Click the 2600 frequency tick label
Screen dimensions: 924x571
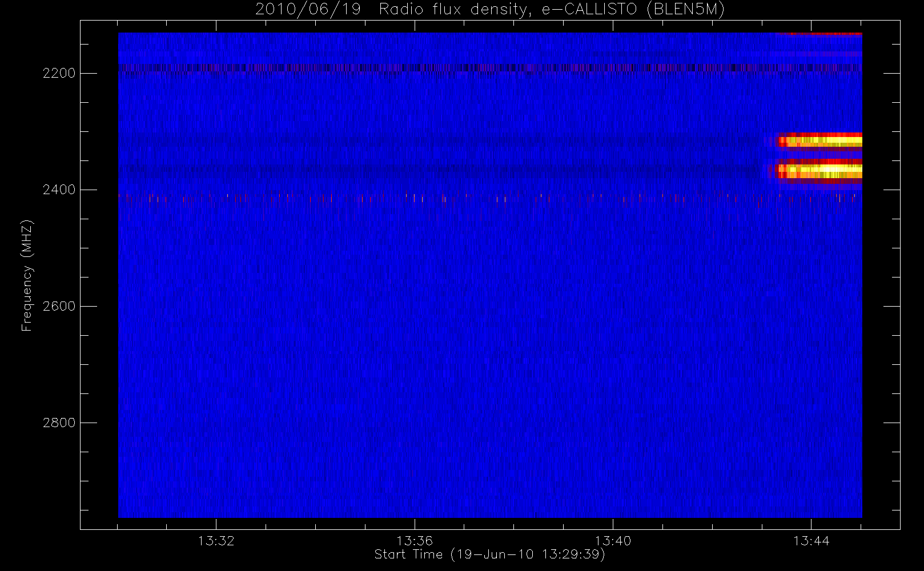click(x=59, y=306)
